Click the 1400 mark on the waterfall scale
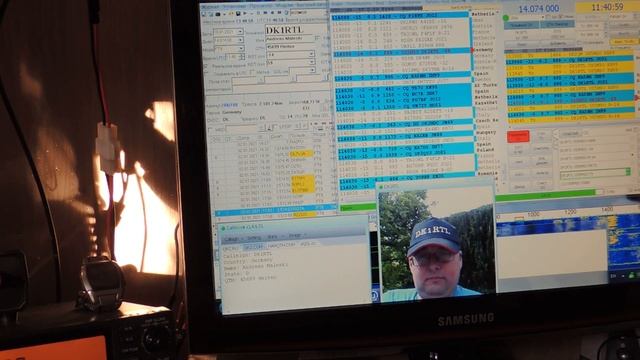This screenshot has height=360, width=640. tap(607, 209)
